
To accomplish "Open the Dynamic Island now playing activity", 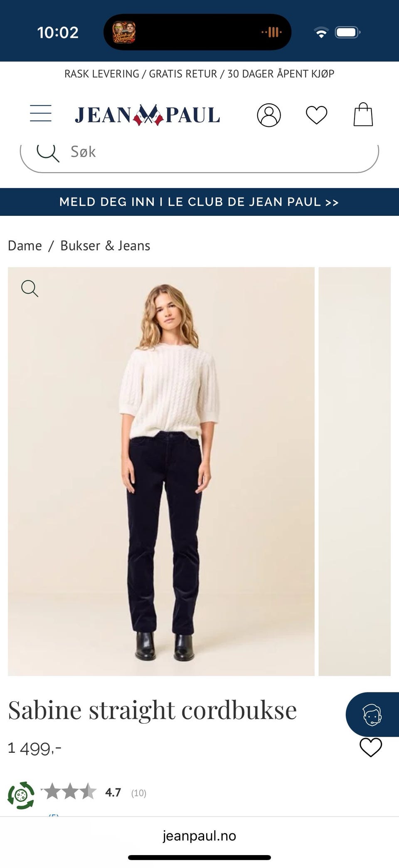I will point(197,32).
